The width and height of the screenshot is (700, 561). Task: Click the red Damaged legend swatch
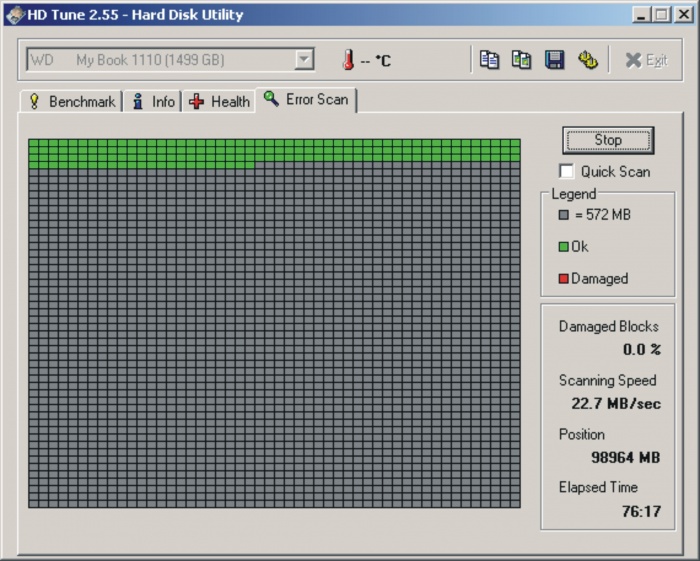coord(563,278)
